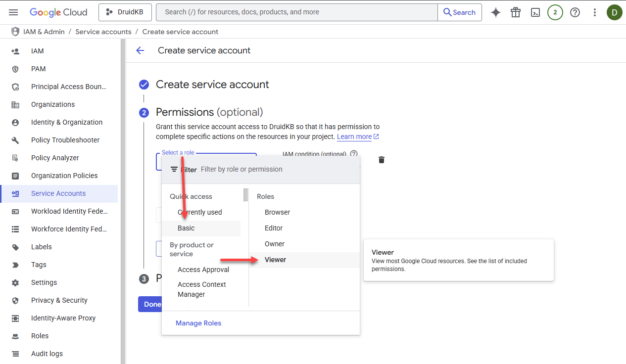The width and height of the screenshot is (626, 364).
Task: Click the Gemini AI sparkle icon
Action: coord(496,12)
